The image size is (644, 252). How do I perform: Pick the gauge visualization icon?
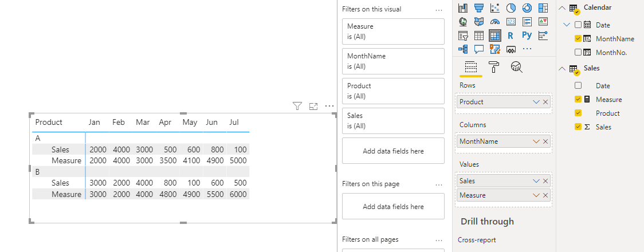[495, 21]
